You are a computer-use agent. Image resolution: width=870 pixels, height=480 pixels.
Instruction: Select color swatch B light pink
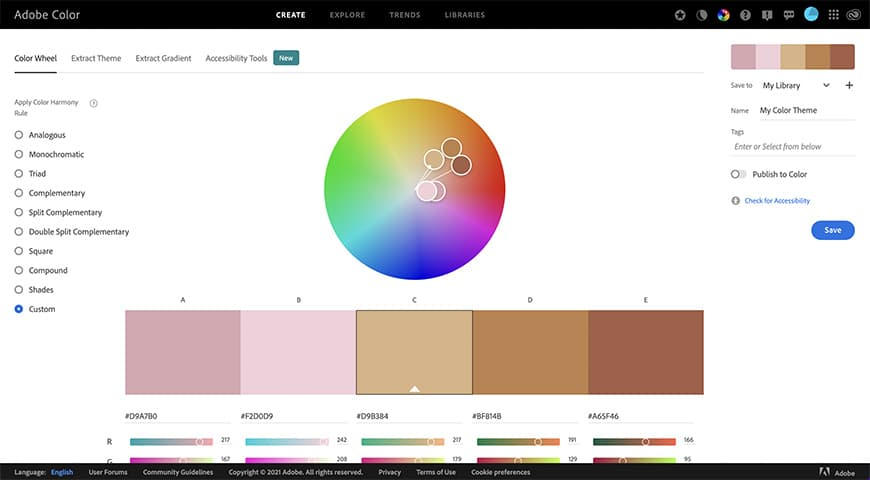point(298,352)
